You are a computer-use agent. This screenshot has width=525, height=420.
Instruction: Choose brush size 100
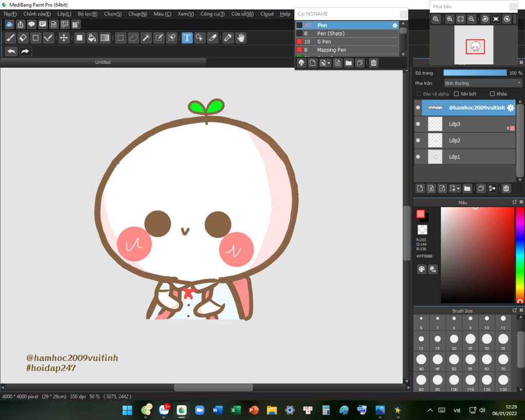(454, 382)
